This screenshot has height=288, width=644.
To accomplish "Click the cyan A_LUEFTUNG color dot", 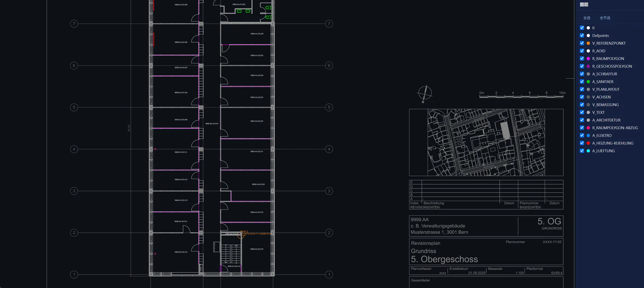I will click(588, 151).
